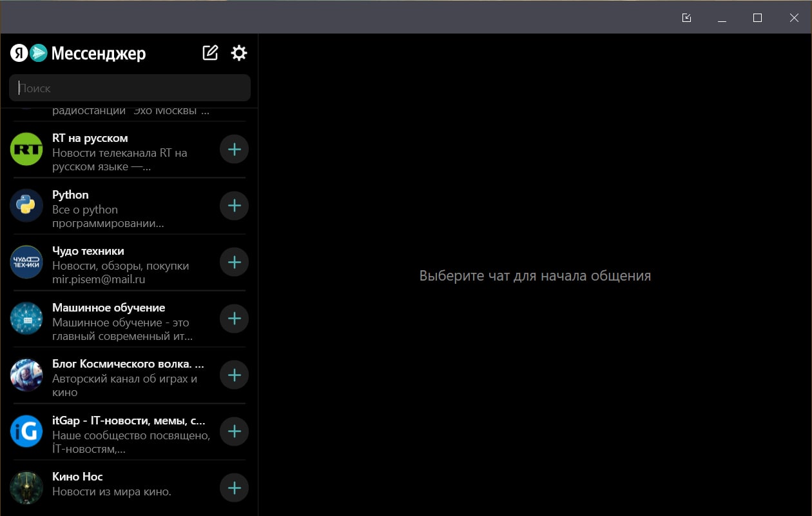Select Машинное обучение channel title
The height and width of the screenshot is (516, 812).
(x=109, y=308)
